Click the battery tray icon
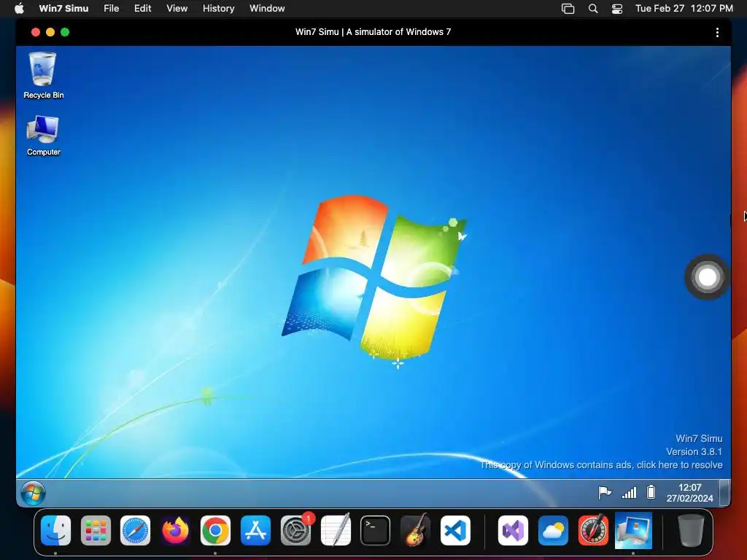Viewport: 747px width, 560px height. tap(651, 492)
